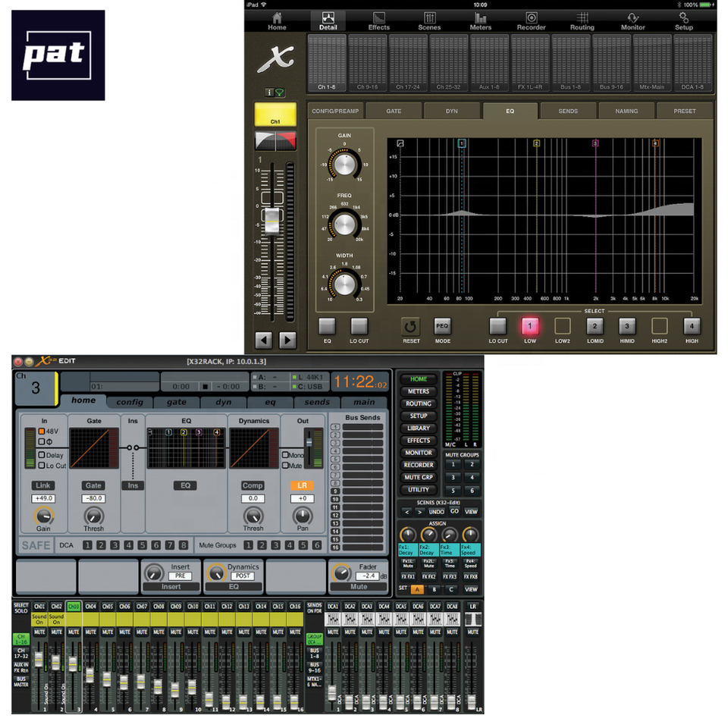Screen dimensions: 728x728
Task: Open the UTILITY sidebar button
Action: tap(419, 490)
